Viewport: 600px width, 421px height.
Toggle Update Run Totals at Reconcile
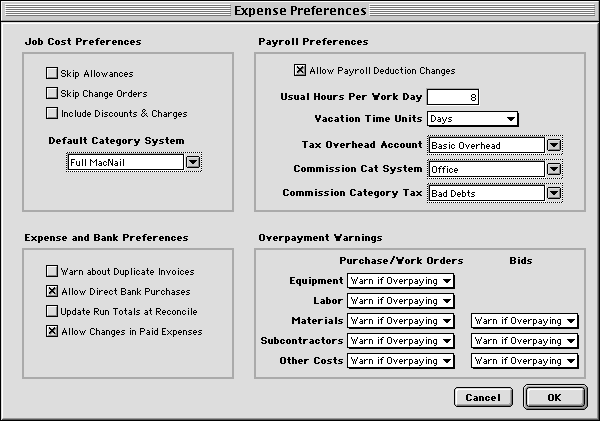(52, 312)
